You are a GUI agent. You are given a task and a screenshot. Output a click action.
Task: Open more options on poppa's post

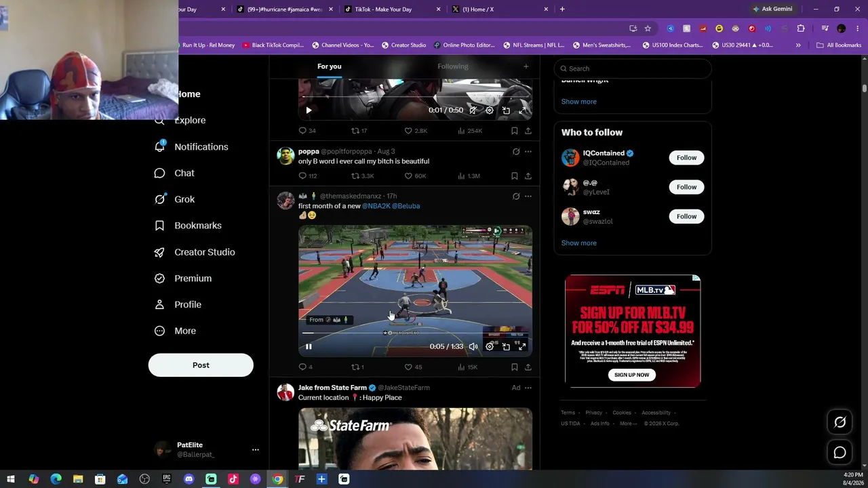tap(528, 151)
